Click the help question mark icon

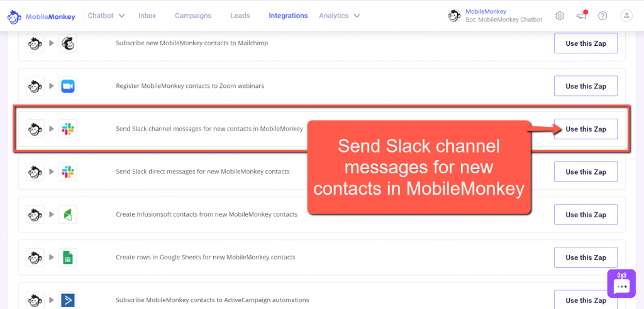[602, 16]
